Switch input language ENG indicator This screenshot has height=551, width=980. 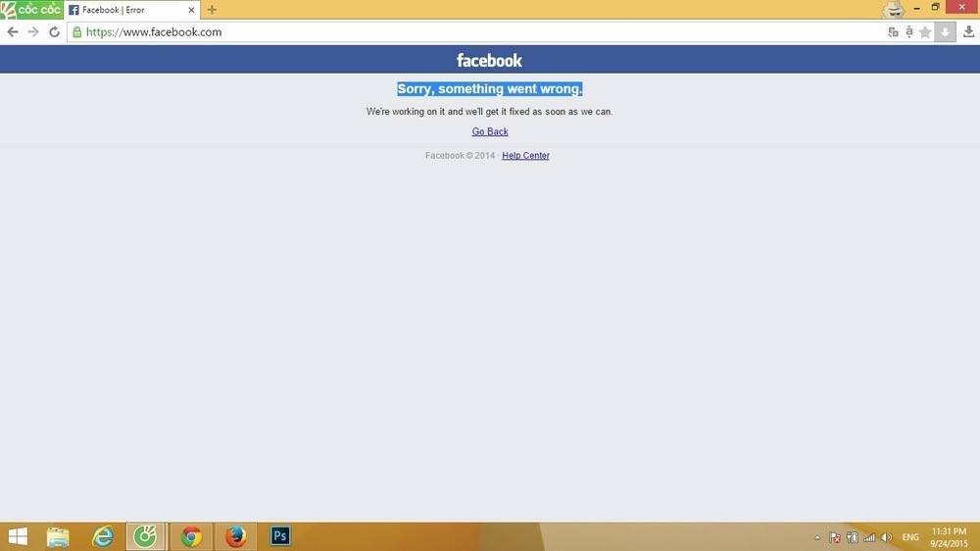(x=910, y=537)
